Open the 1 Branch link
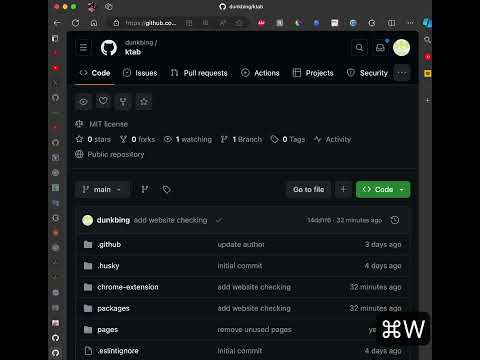 point(241,139)
